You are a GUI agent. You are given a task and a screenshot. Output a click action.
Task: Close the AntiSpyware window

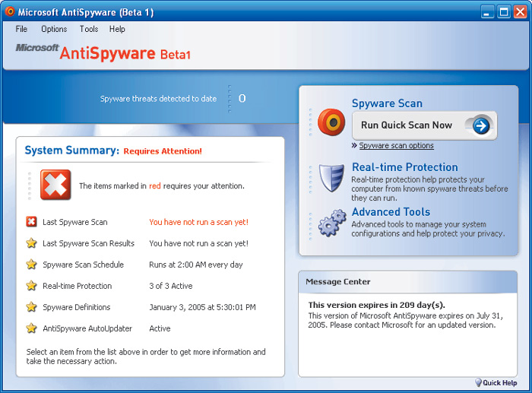(520, 12)
